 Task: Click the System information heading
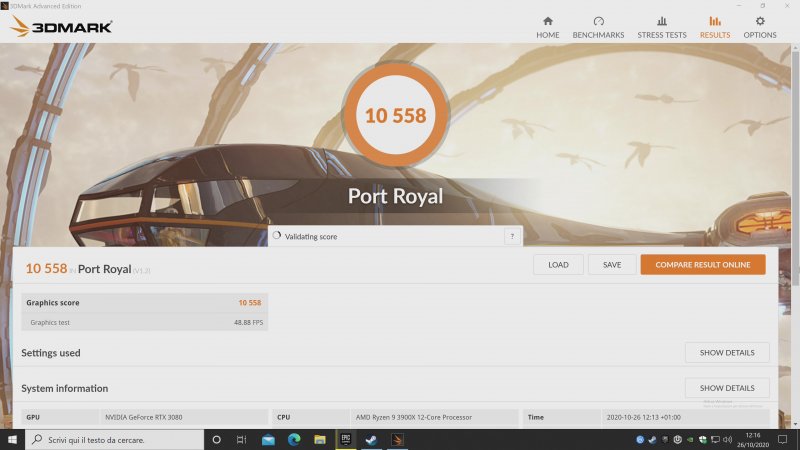tap(64, 388)
